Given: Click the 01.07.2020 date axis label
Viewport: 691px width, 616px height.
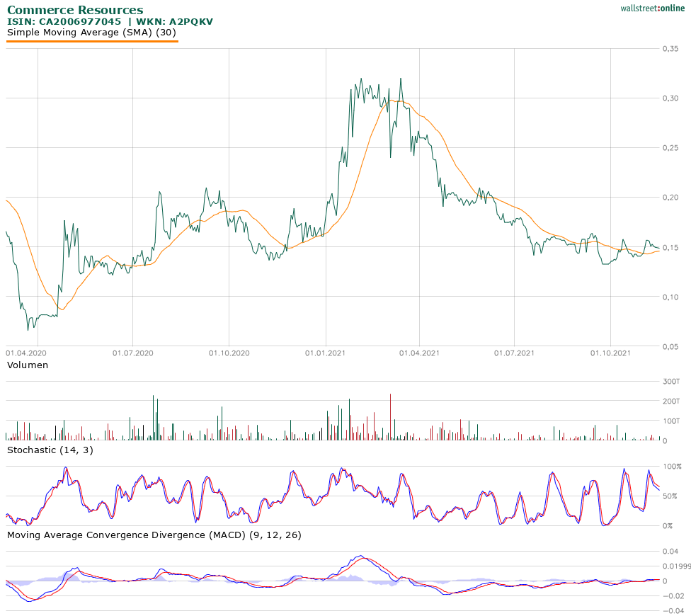Looking at the screenshot, I should point(132,353).
